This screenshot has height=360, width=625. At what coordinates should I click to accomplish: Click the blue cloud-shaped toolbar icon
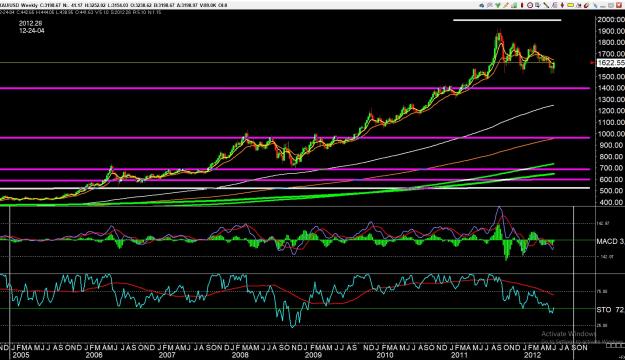point(482,5)
